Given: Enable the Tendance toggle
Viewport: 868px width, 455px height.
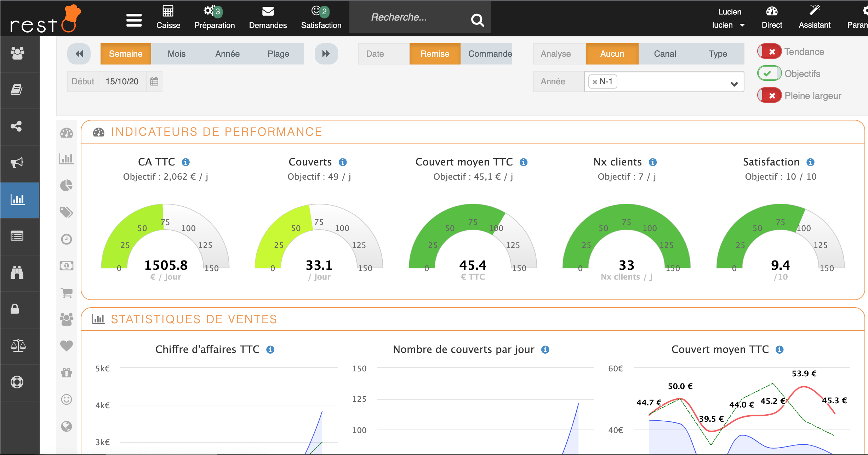Looking at the screenshot, I should coord(769,52).
